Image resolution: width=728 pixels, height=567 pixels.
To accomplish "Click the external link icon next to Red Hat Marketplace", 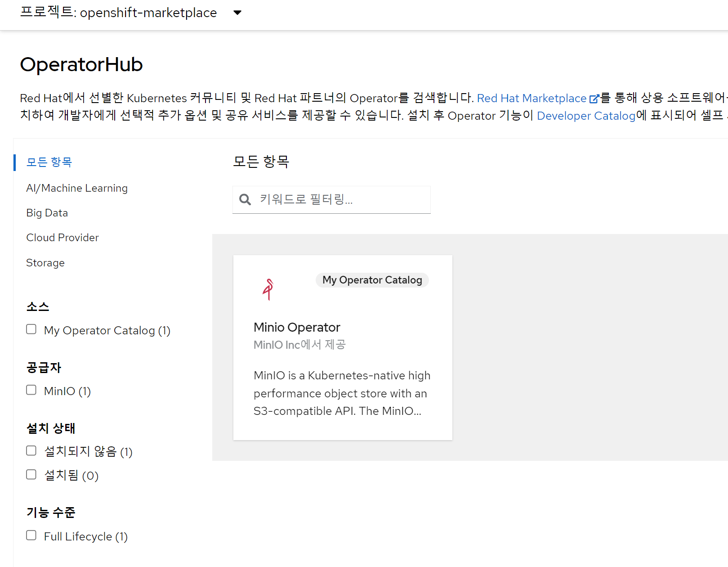I will [594, 99].
